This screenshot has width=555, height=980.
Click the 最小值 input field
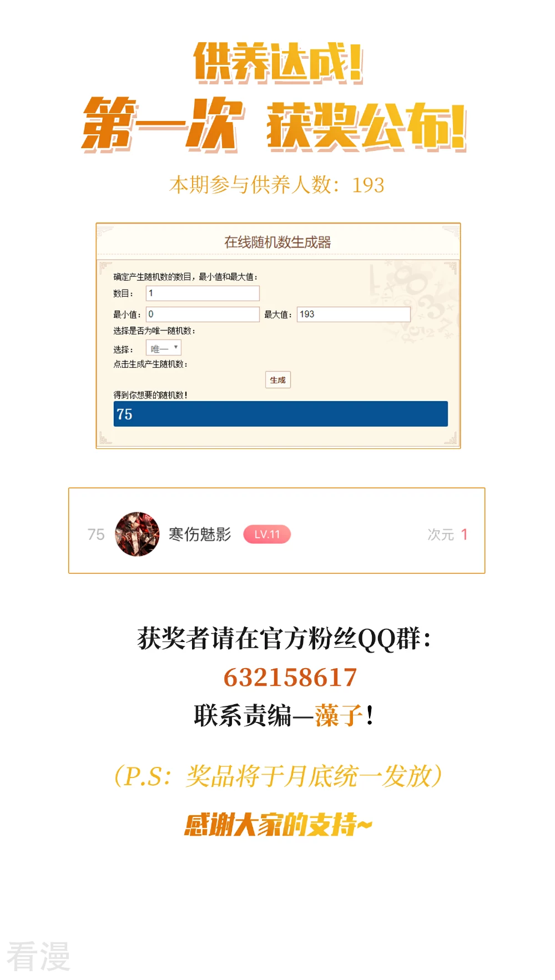click(x=203, y=314)
